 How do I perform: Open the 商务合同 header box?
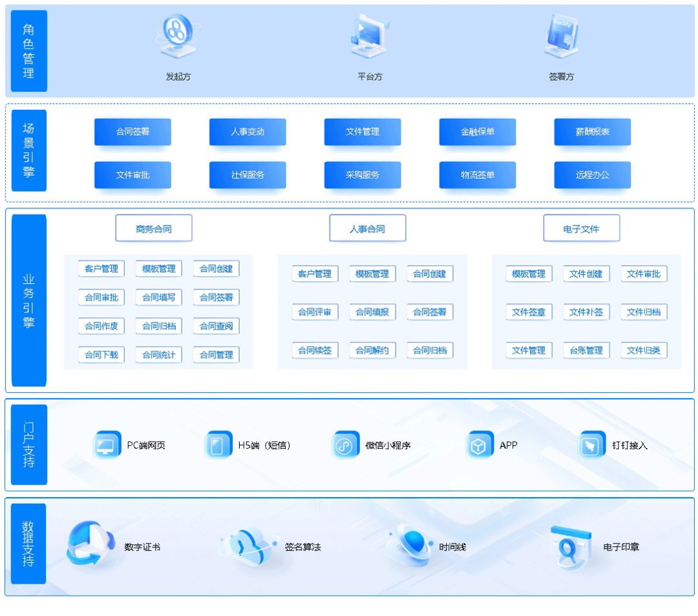coord(154,228)
